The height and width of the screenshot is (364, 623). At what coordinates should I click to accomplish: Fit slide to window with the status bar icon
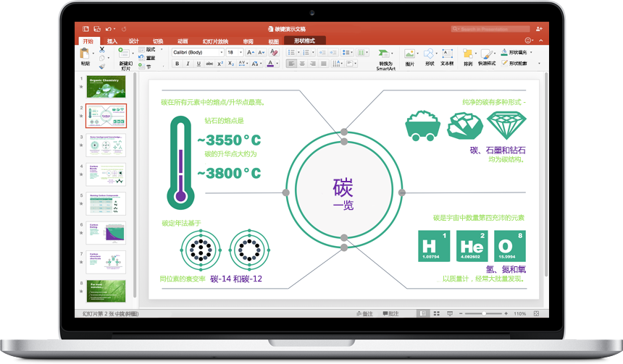point(536,313)
